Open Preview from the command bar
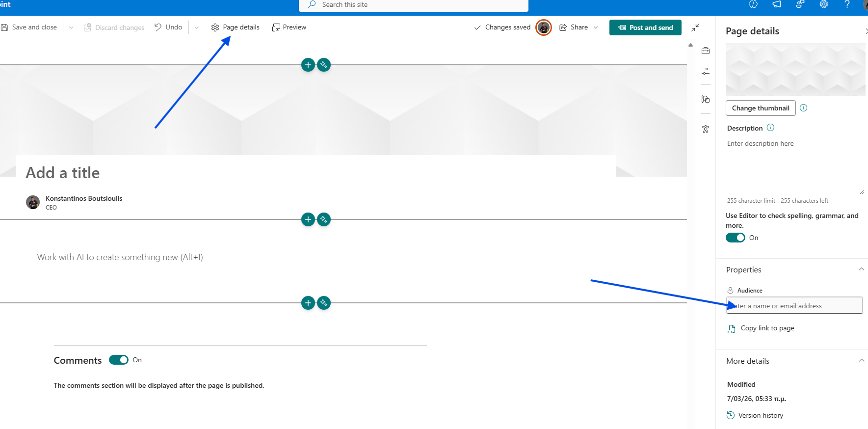Screen dimensions: 868x429 coord(289,27)
